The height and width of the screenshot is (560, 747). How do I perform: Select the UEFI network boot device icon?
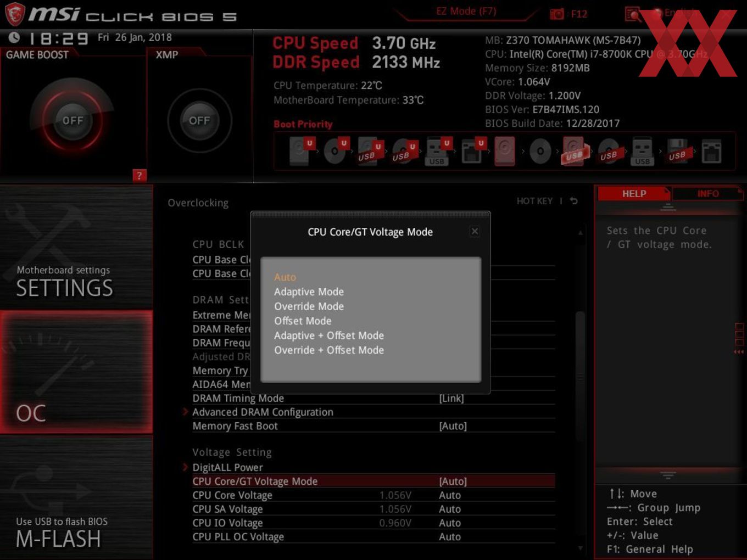472,150
